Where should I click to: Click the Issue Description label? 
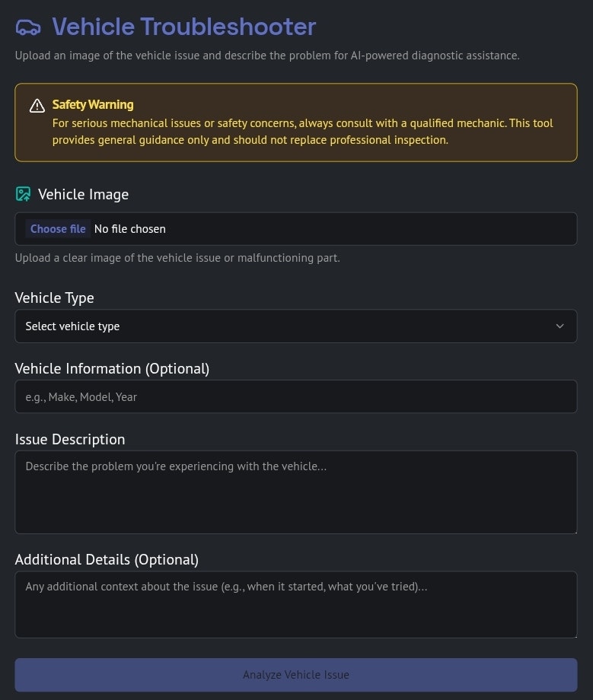[x=70, y=440]
